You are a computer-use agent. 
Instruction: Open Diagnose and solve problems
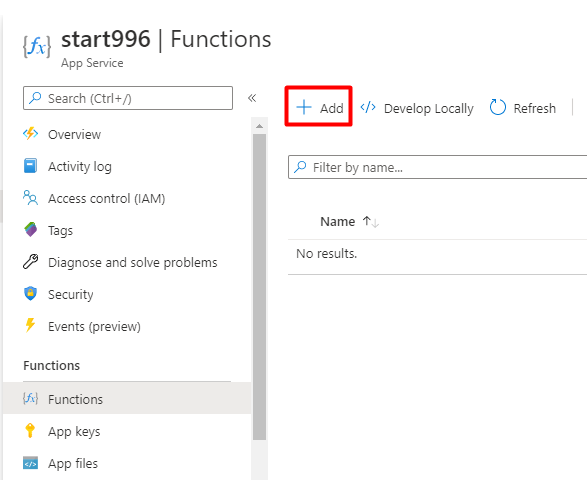[127, 262]
